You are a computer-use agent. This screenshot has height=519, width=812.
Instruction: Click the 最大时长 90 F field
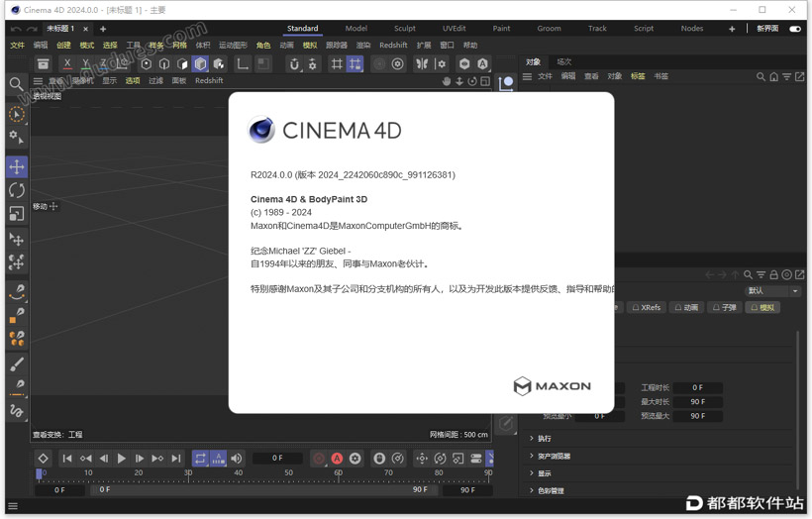point(697,402)
